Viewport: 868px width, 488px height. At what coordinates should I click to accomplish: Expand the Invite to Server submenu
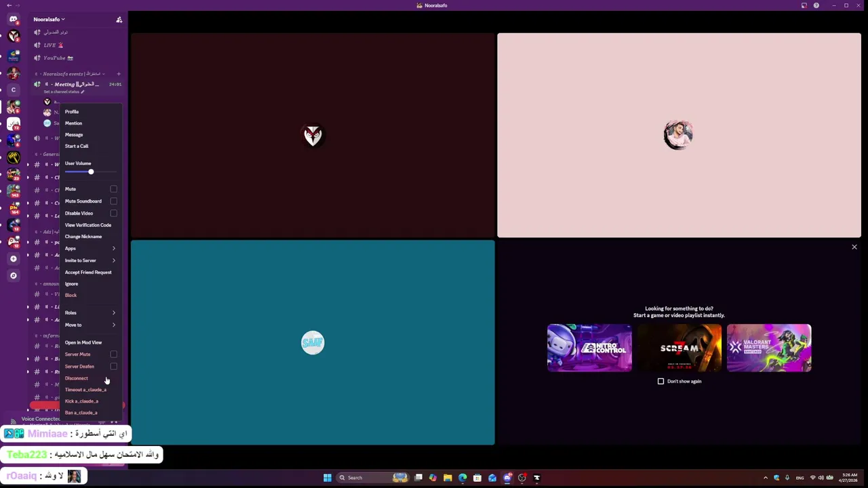pyautogui.click(x=91, y=261)
